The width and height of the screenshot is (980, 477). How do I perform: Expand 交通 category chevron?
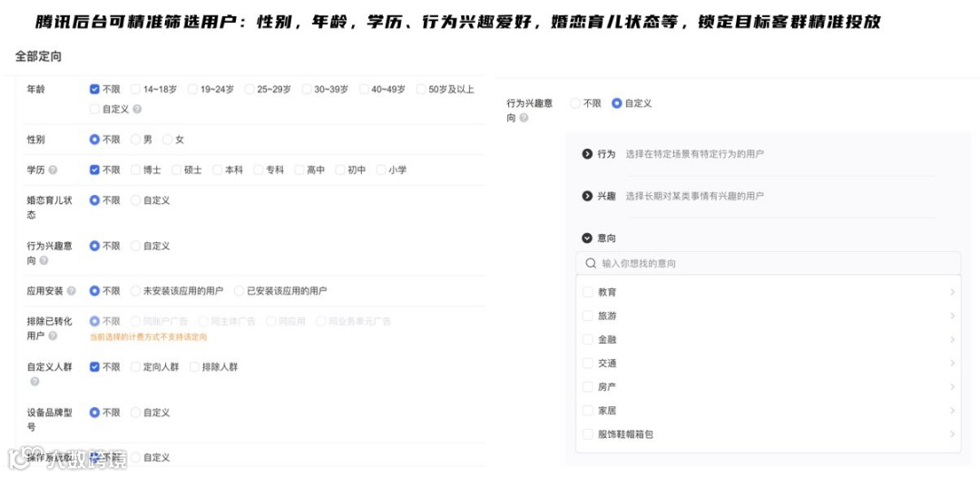coord(953,364)
